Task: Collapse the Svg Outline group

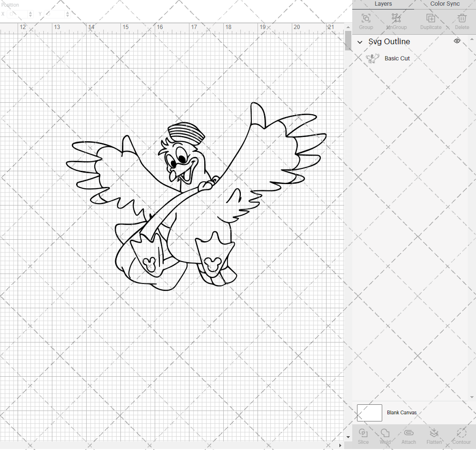Action: point(360,42)
